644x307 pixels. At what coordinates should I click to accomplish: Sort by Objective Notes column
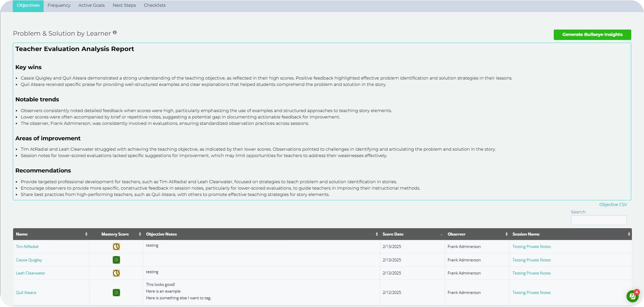coord(261,234)
